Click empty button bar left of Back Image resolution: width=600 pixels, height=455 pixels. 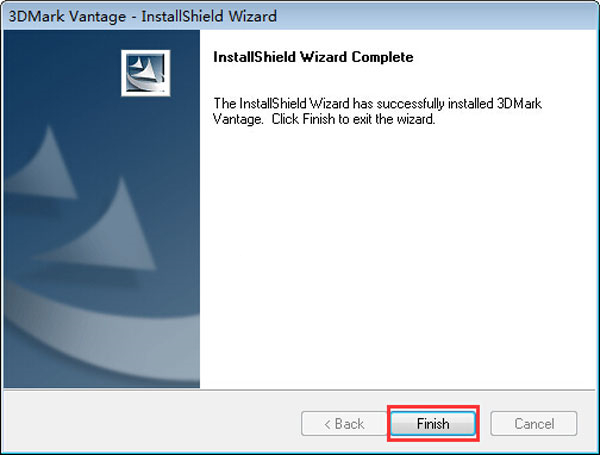(x=150, y=423)
